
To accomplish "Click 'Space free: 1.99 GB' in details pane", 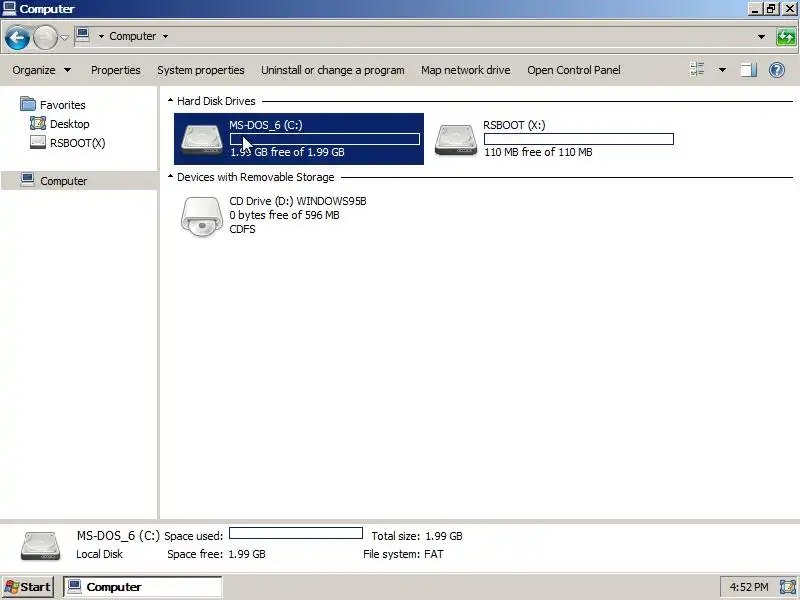I will point(216,554).
